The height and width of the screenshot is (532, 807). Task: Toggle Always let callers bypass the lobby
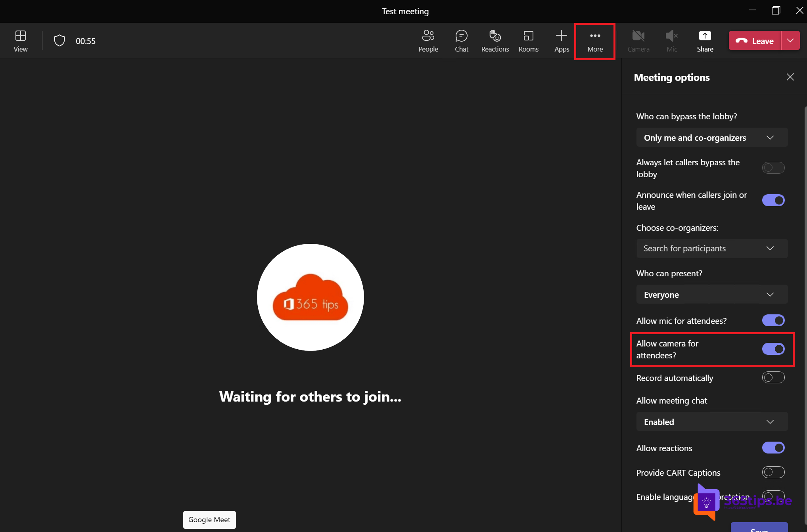tap(773, 168)
